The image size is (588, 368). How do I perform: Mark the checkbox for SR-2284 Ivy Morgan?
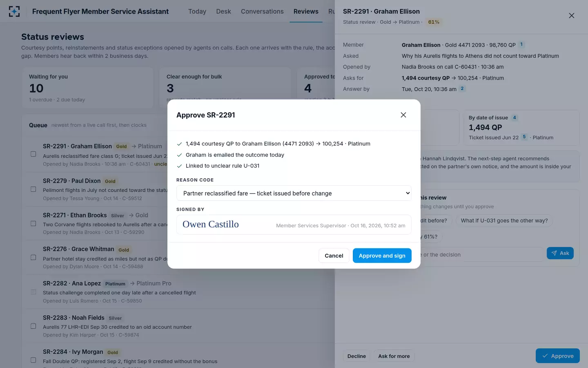[x=33, y=360]
